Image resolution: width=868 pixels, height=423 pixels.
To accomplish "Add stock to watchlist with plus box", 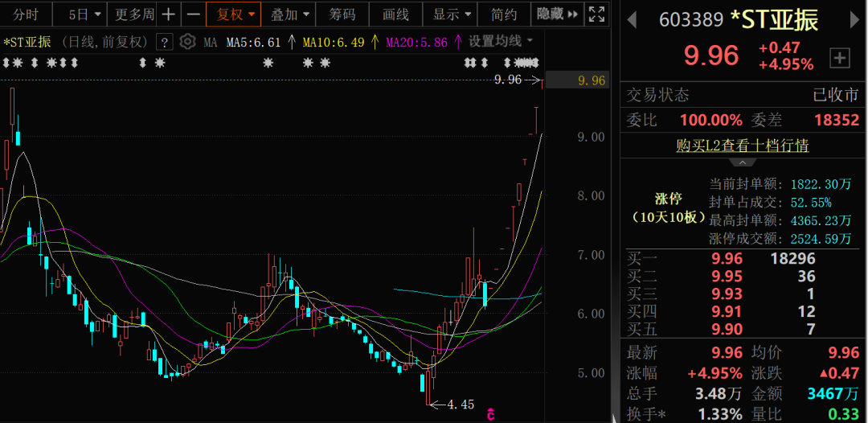I will click(x=839, y=57).
